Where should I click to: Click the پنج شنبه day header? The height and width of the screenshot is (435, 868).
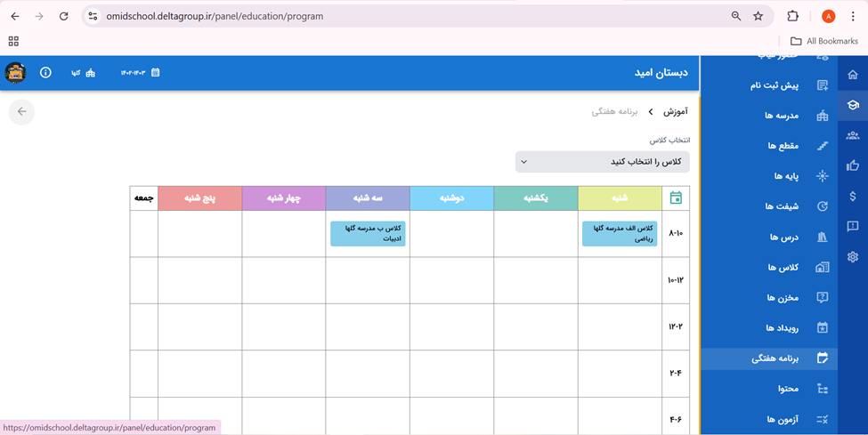199,198
